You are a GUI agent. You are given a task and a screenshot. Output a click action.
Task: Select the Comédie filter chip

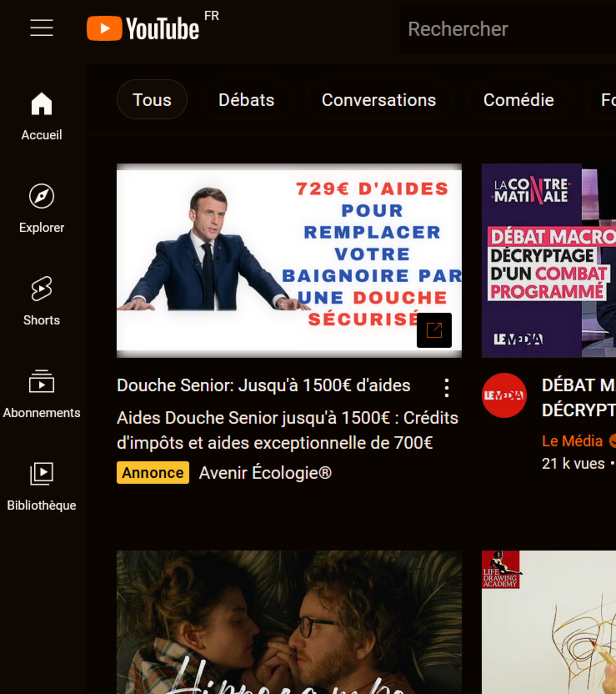pos(518,99)
